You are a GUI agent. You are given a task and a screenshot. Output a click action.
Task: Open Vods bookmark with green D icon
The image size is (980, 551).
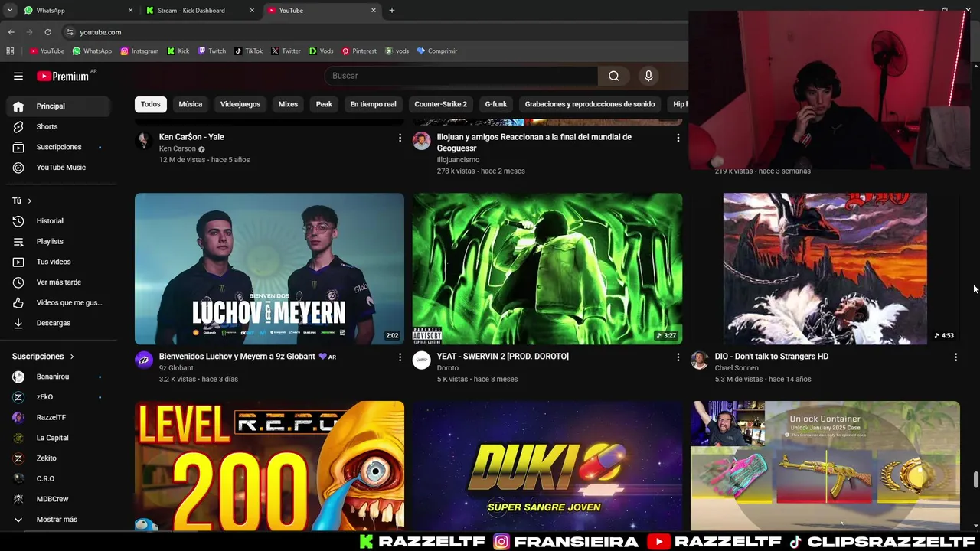coord(321,51)
